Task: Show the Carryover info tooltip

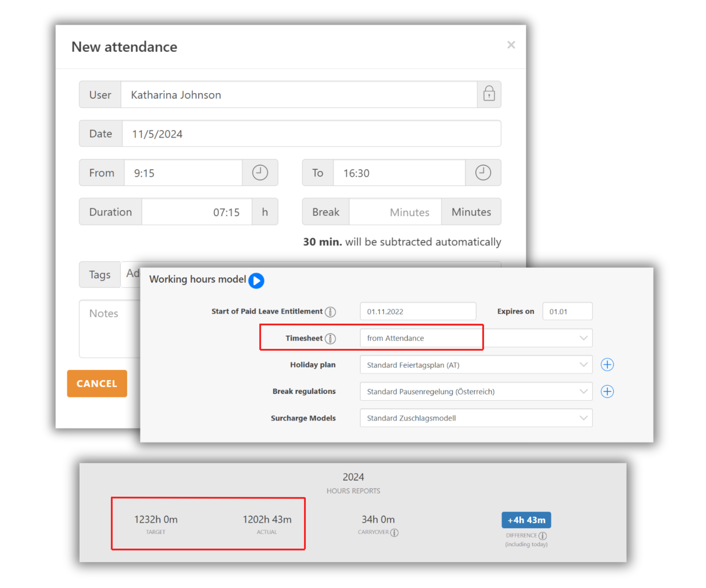Action: [x=394, y=532]
